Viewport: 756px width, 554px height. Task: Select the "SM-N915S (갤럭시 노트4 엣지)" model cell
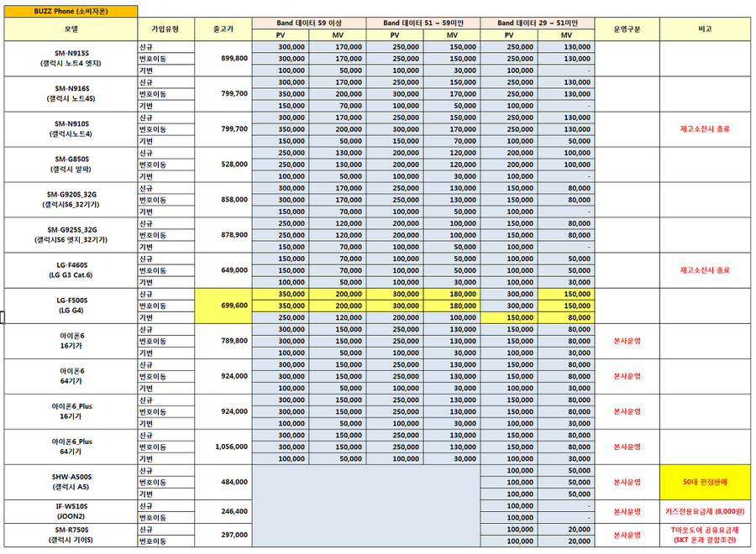[x=71, y=58]
